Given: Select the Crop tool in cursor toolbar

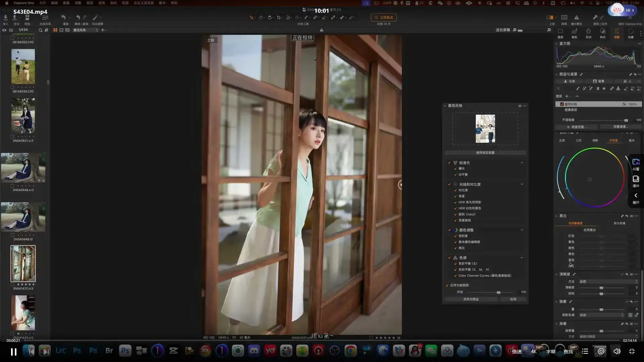Looking at the screenshot, I should pos(279,17).
